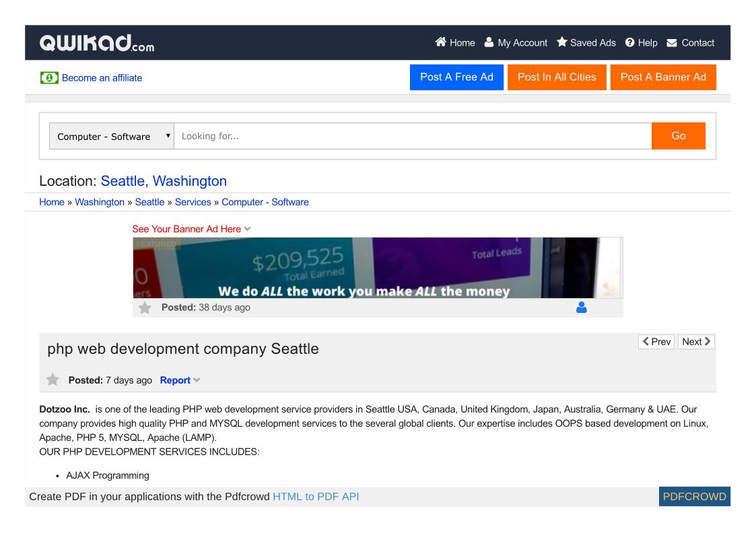Image resolution: width=756 pixels, height=535 pixels.
Task: Click the Looking for search field
Action: click(x=412, y=136)
